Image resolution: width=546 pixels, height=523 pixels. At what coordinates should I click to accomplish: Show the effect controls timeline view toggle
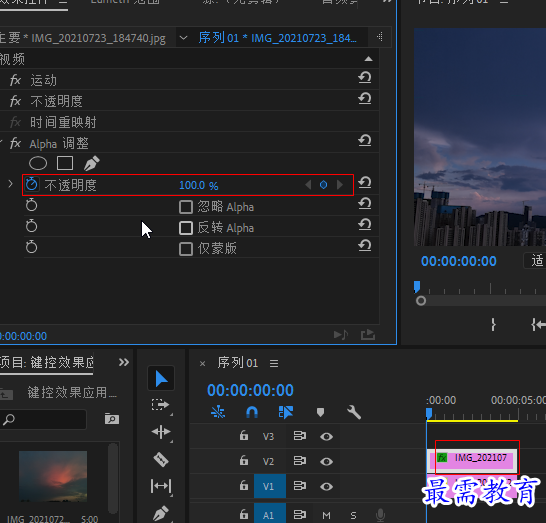click(380, 37)
